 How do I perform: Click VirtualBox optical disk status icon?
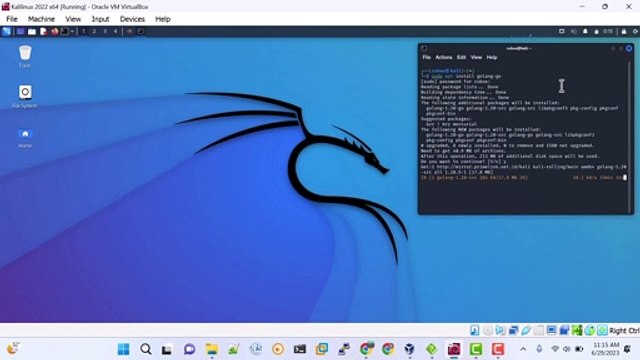click(x=488, y=330)
